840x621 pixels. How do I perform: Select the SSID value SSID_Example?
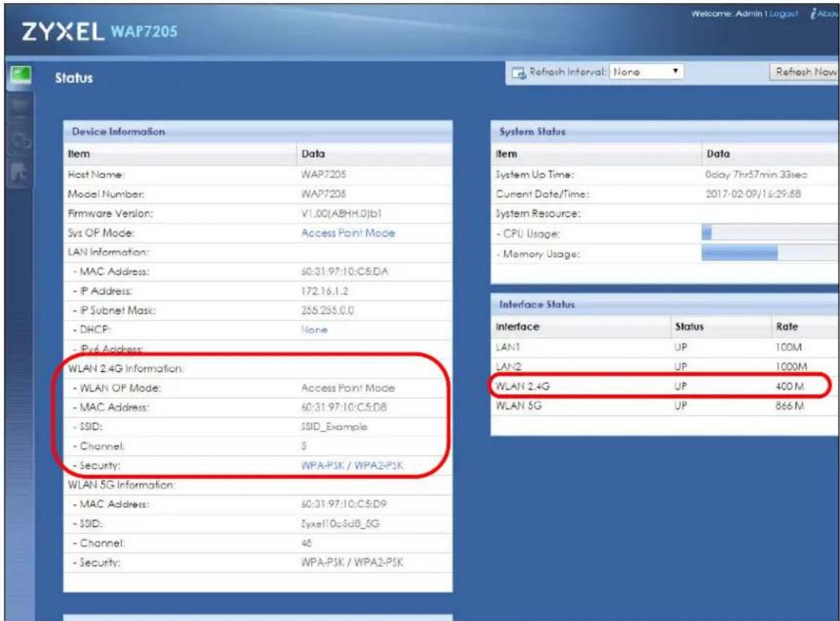(x=334, y=426)
